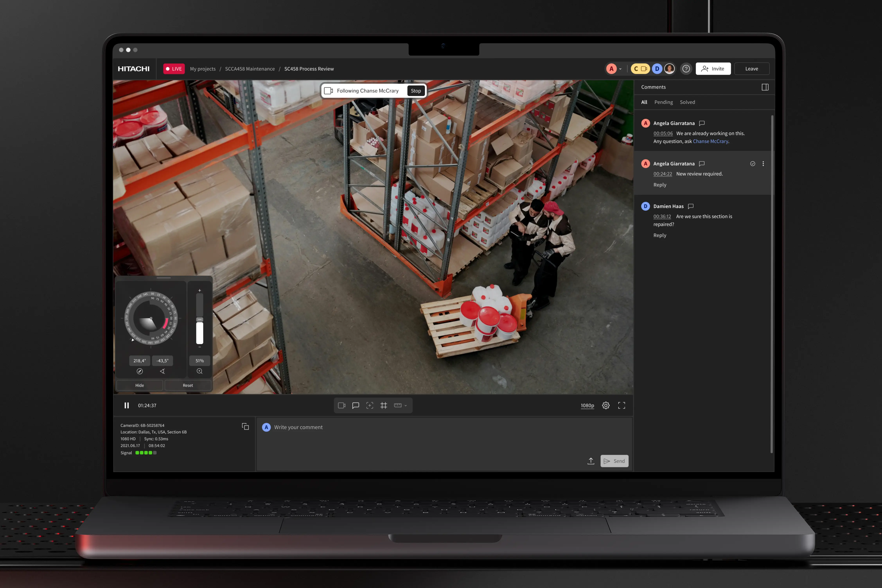Reply to Damien Haas's comment
This screenshot has height=588, width=882.
660,235
